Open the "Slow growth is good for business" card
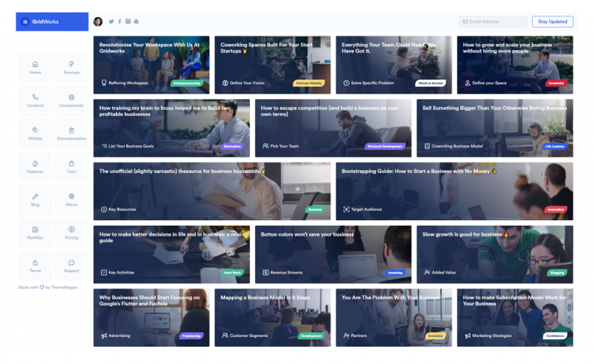Image resolution: width=594 pixels, height=364 pixels. 495,254
